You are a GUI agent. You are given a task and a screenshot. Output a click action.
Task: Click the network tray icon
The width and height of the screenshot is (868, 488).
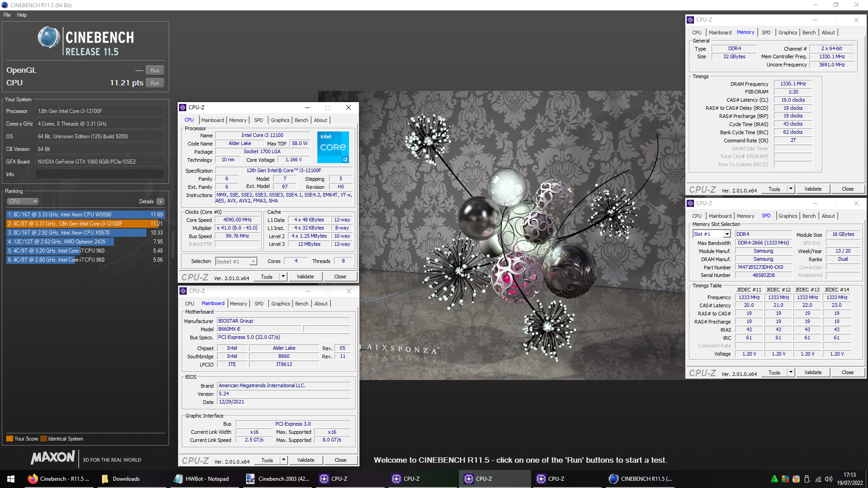point(818,479)
